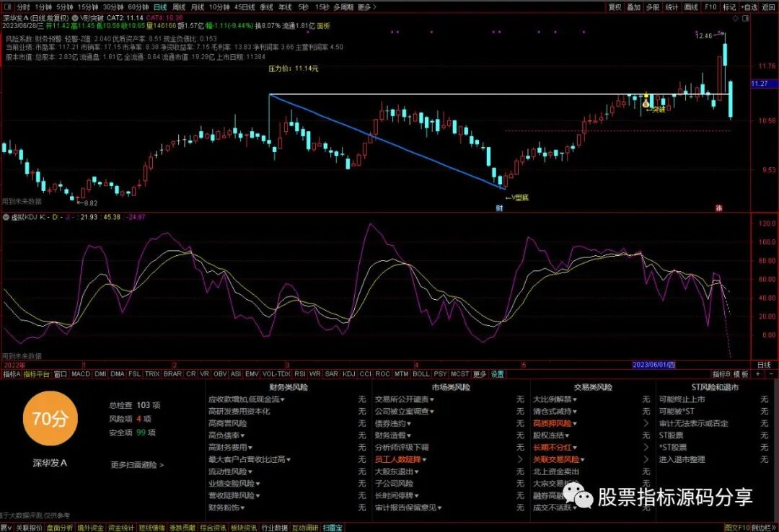The height and width of the screenshot is (532, 779).
Task: Click the 虚拟KDJ indicator round icon
Action: pos(6,217)
